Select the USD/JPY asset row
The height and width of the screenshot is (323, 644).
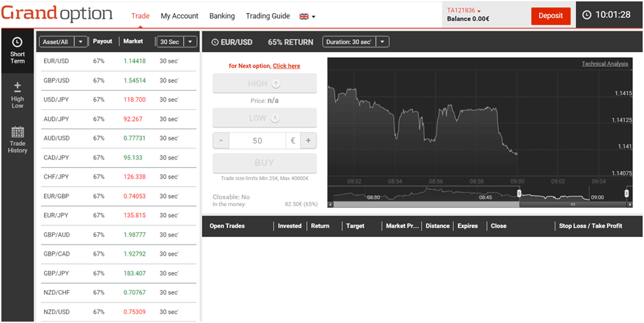(119, 100)
